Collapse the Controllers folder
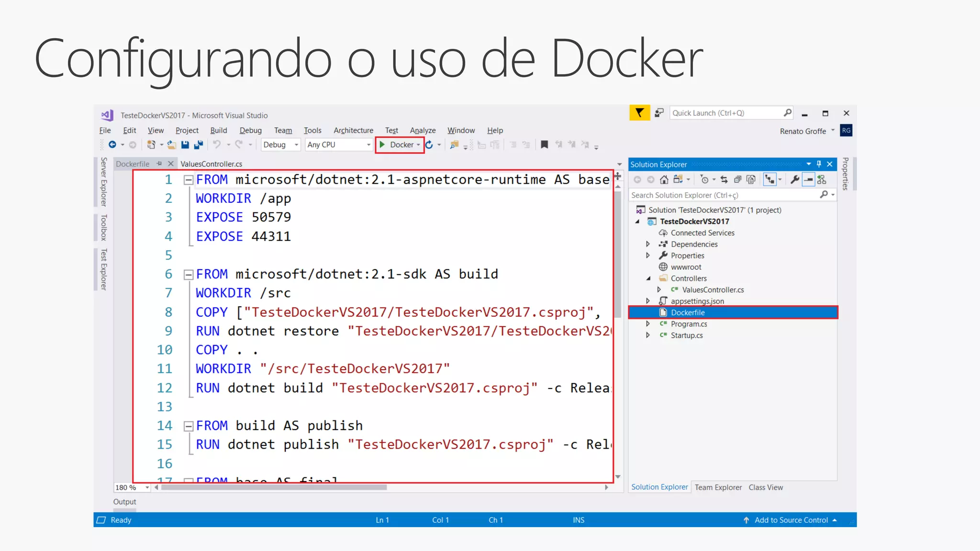The width and height of the screenshot is (980, 551). pos(648,278)
